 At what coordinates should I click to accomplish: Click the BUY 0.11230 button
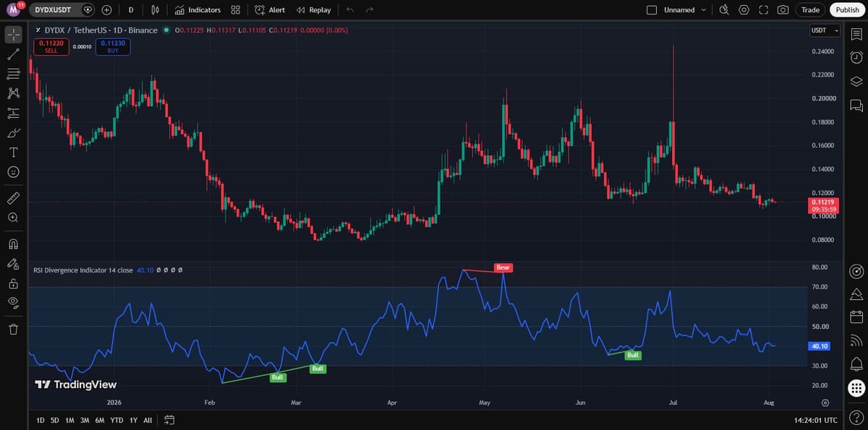coord(113,47)
